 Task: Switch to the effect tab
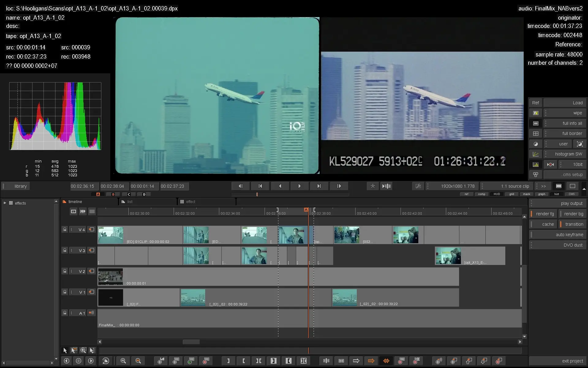coord(190,201)
